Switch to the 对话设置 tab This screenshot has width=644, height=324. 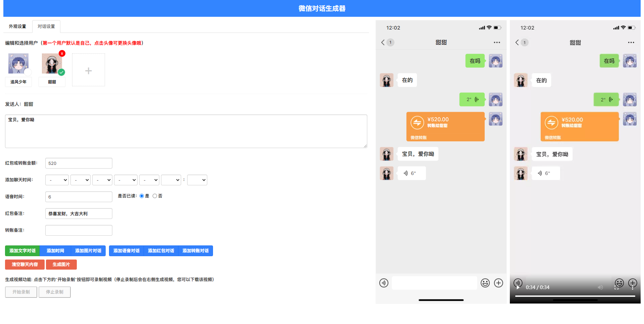coord(46,26)
